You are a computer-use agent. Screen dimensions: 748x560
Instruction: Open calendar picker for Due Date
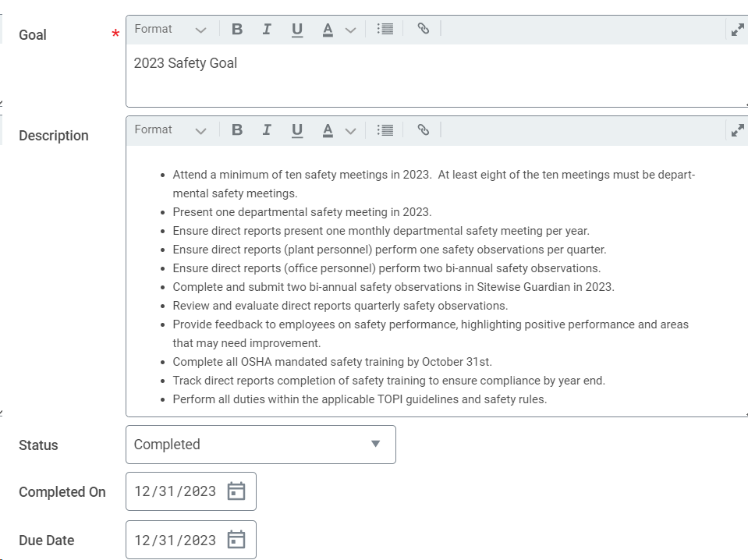coord(236,540)
